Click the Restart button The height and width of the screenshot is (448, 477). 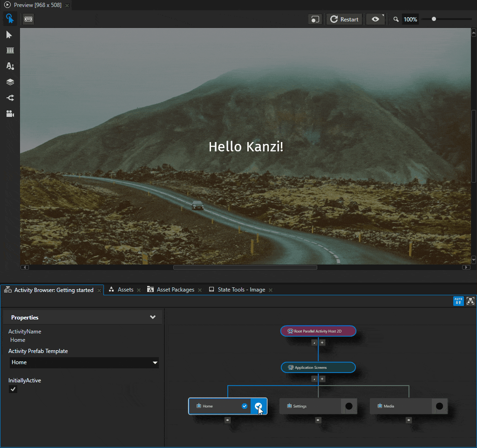click(344, 19)
